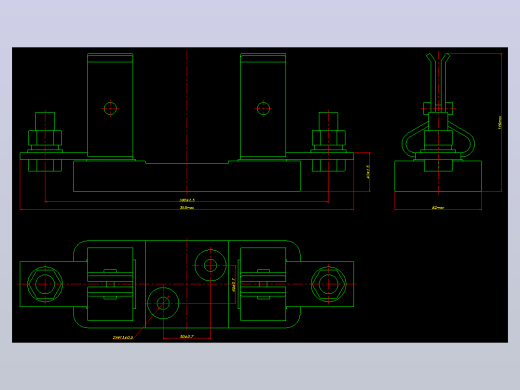Select the right contact clip in plan view
Viewport: 520px width, 390px height.
[x=263, y=284]
